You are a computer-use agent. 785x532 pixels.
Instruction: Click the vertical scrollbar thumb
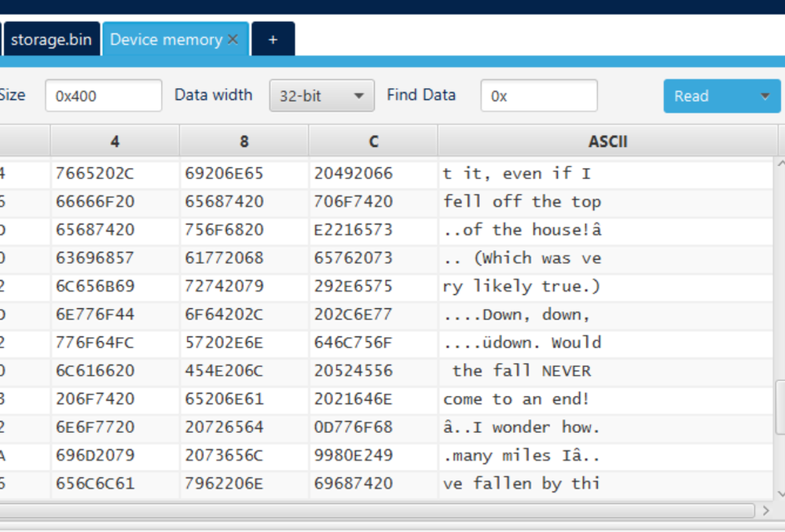[x=779, y=406]
